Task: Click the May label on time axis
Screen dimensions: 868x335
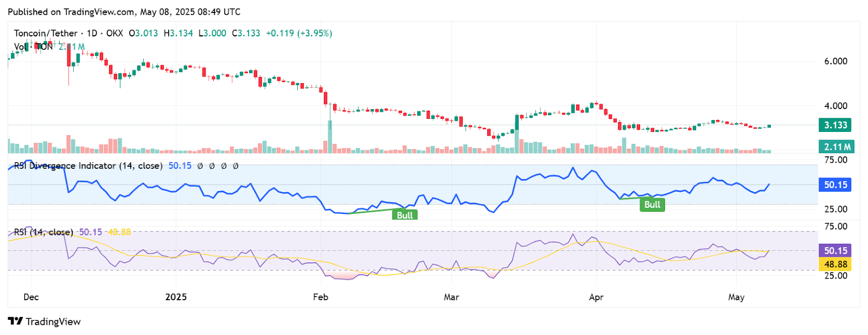Action: 736,297
